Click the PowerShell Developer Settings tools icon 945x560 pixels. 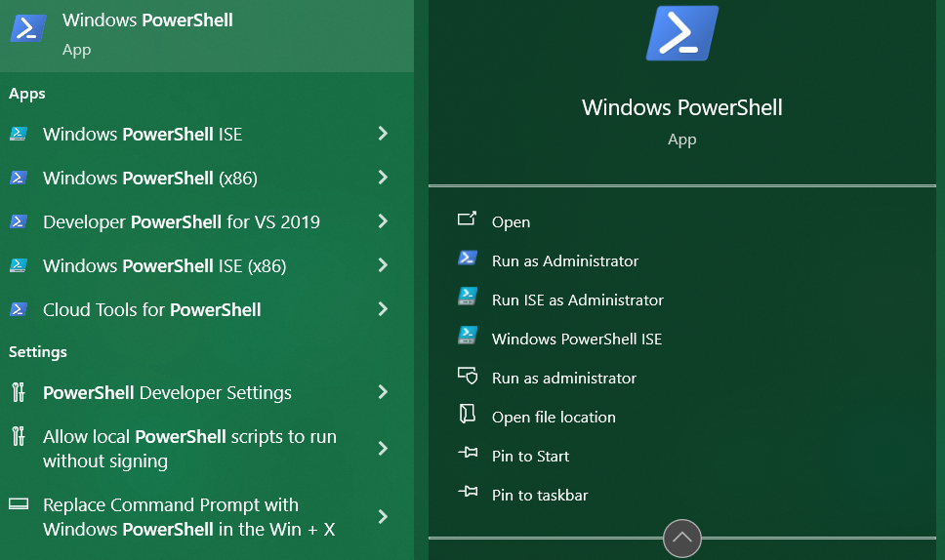click(19, 392)
